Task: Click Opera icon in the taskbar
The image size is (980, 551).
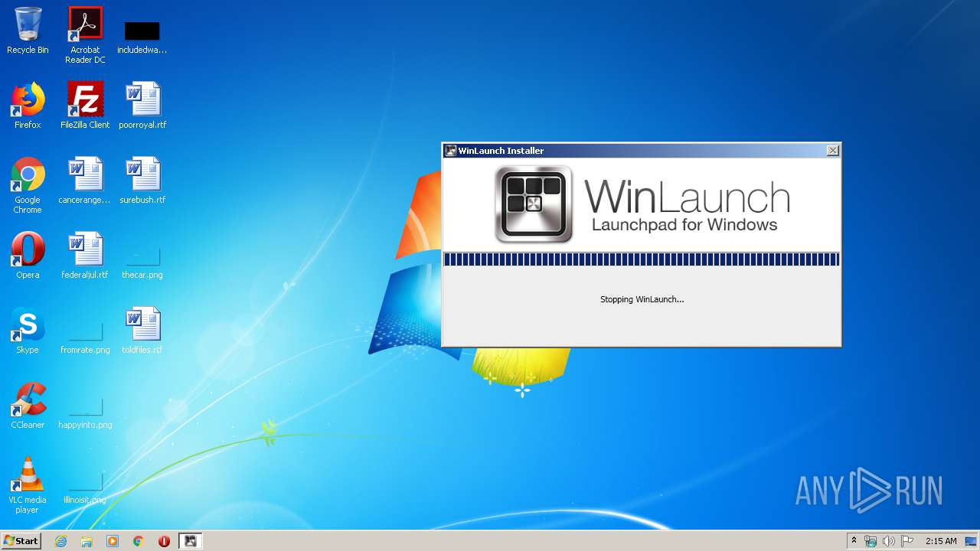Action: pos(164,541)
